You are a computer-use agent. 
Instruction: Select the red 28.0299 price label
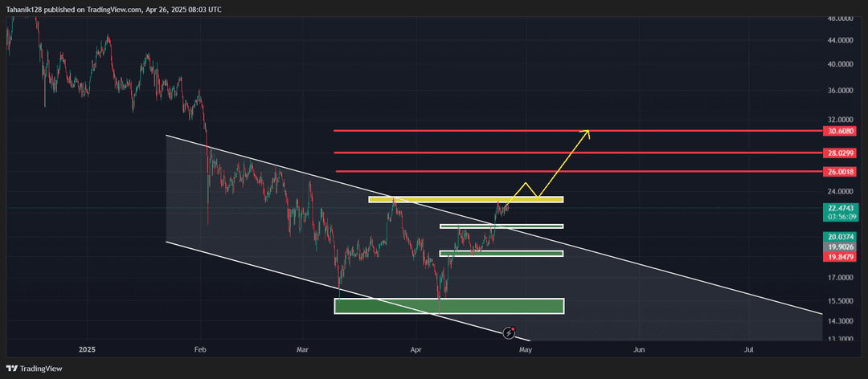click(x=840, y=153)
